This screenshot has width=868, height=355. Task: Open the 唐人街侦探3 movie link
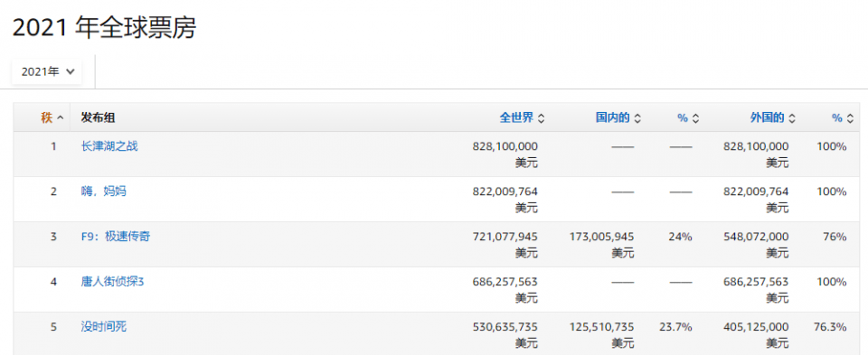pos(112,282)
